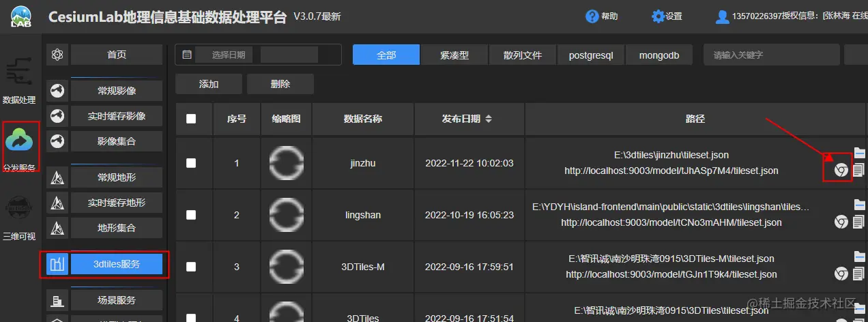Image resolution: width=868 pixels, height=322 pixels.
Task: Open 影像集合 menu item
Action: click(117, 141)
